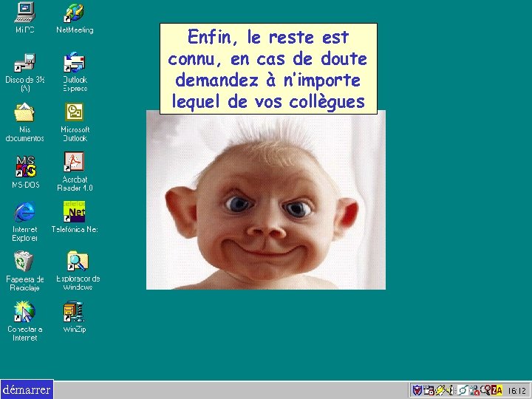The width and height of the screenshot is (532, 399).
Task: Open the speaker volume tray icon
Action: click(450, 390)
